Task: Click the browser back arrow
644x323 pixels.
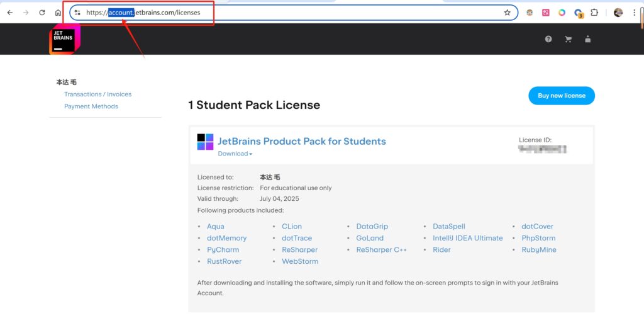Action: pos(9,13)
